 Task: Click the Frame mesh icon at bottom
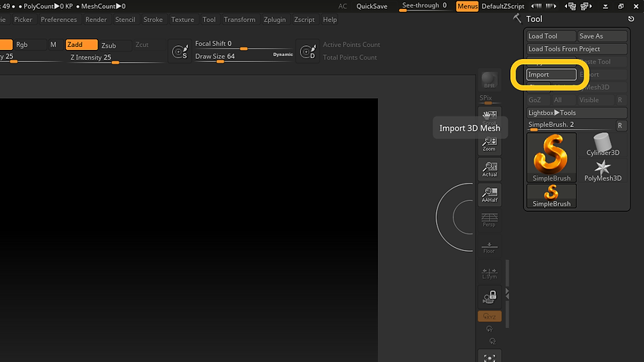tap(489, 357)
